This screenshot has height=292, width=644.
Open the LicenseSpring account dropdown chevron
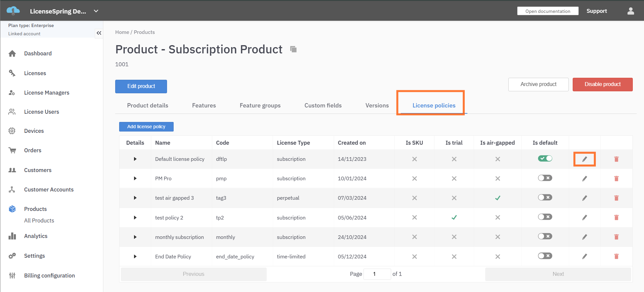coord(96,11)
